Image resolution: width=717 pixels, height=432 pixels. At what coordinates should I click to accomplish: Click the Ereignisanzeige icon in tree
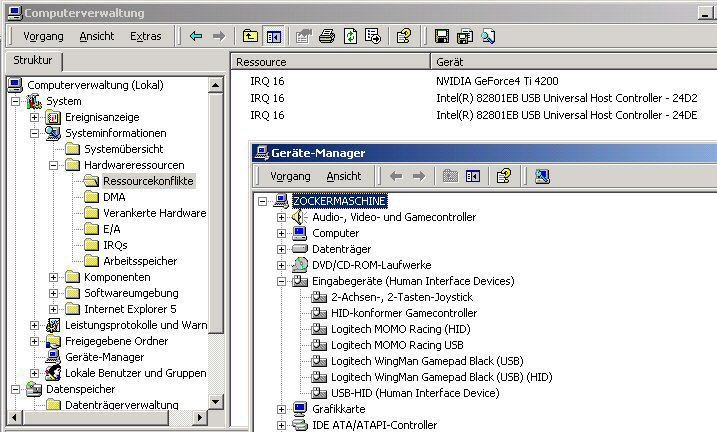(x=53, y=117)
